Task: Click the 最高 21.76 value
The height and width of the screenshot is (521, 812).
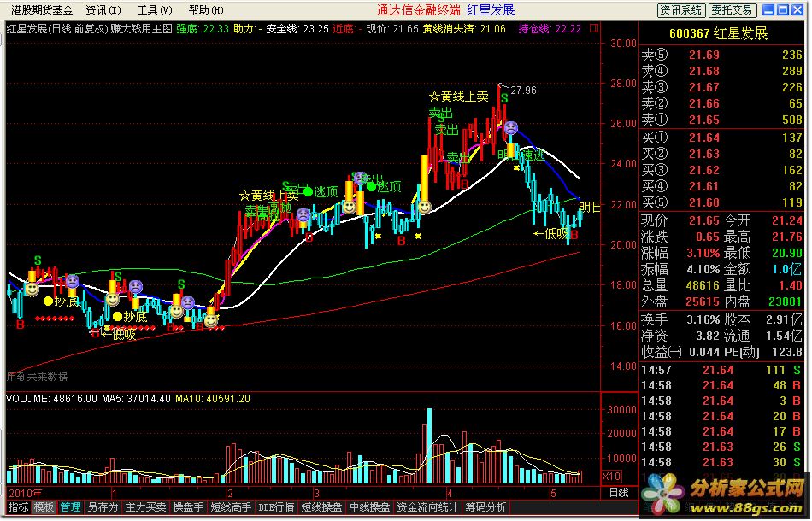Action: click(787, 237)
